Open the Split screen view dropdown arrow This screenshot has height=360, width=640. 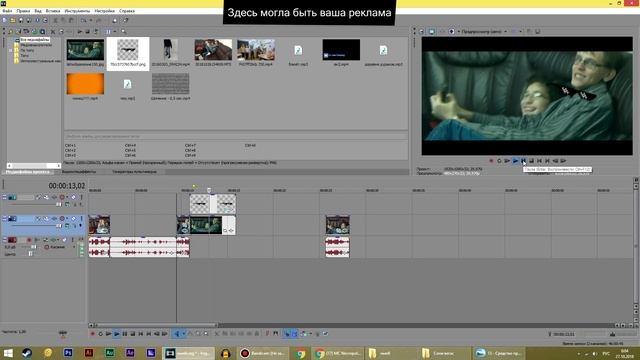458,31
